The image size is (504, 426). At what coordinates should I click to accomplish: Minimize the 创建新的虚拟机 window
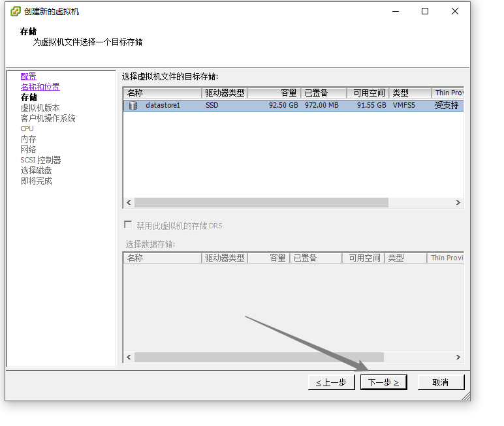[x=396, y=11]
